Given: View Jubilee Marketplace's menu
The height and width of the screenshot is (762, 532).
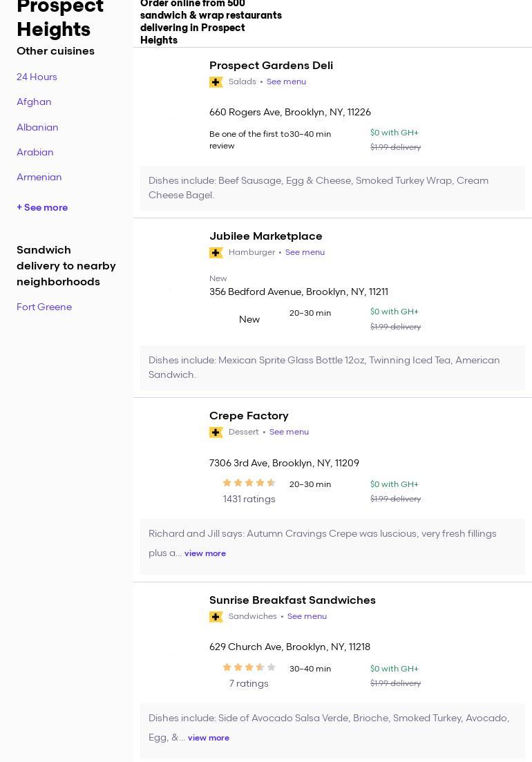Looking at the screenshot, I should (305, 252).
